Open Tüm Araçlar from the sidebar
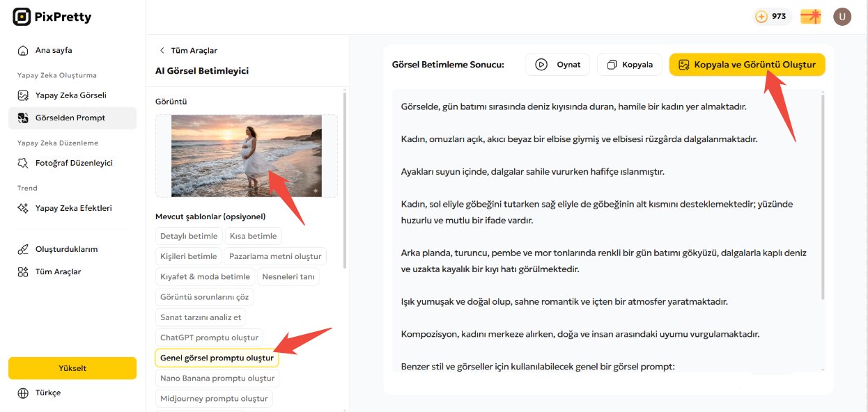Screen dimensions: 868x412 (59, 271)
